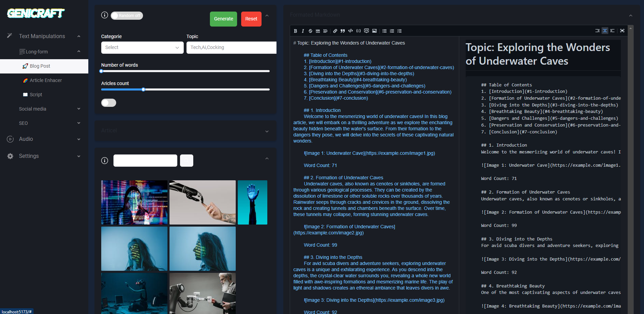Image resolution: width=644 pixels, height=314 pixels.
Task: Toggle the Random off switch
Action: [127, 16]
